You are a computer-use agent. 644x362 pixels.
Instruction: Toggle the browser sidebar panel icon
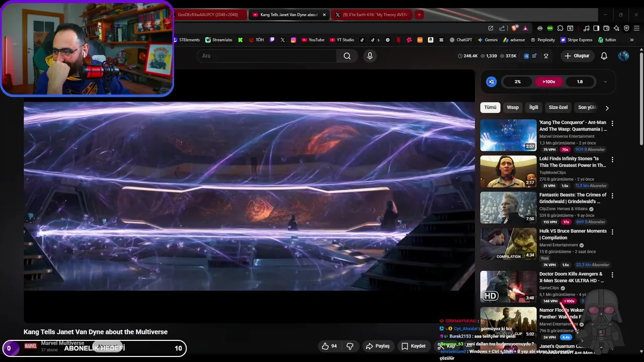point(596,28)
